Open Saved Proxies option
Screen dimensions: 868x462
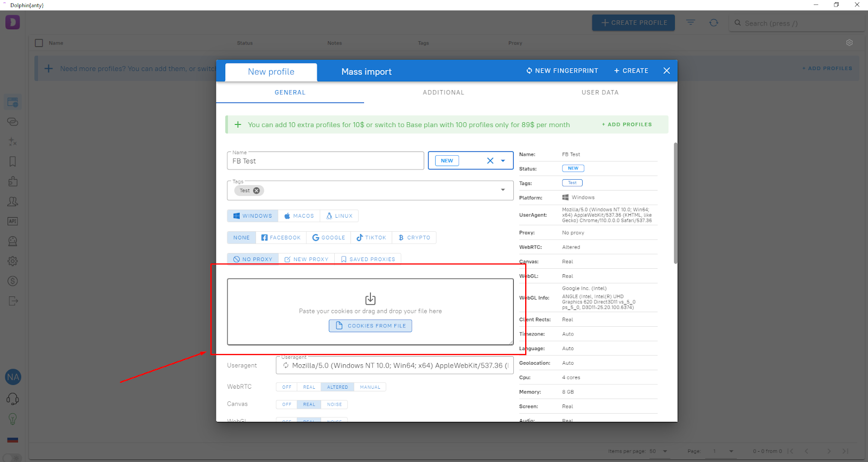[x=368, y=260]
